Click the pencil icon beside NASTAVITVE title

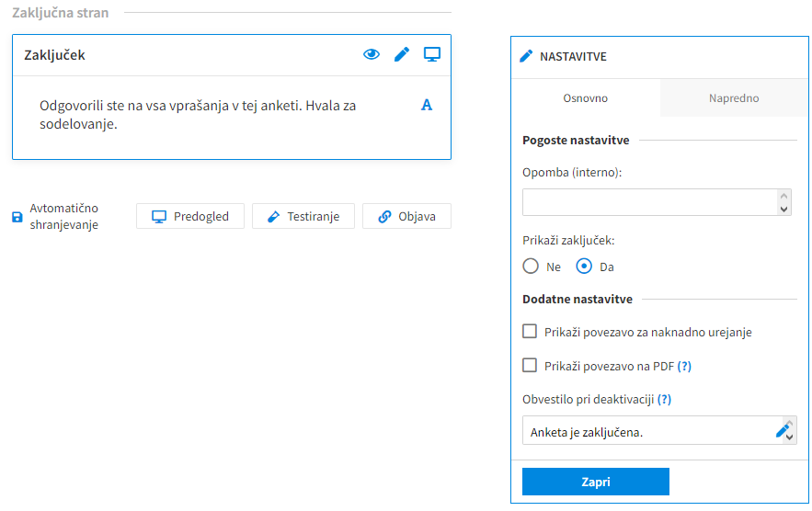tap(526, 56)
